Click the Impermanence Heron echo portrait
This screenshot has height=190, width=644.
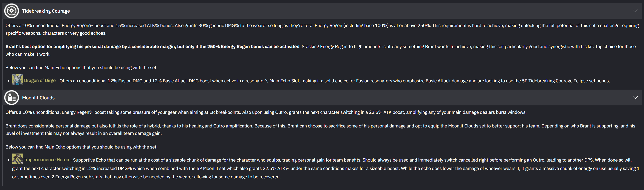tap(17, 159)
